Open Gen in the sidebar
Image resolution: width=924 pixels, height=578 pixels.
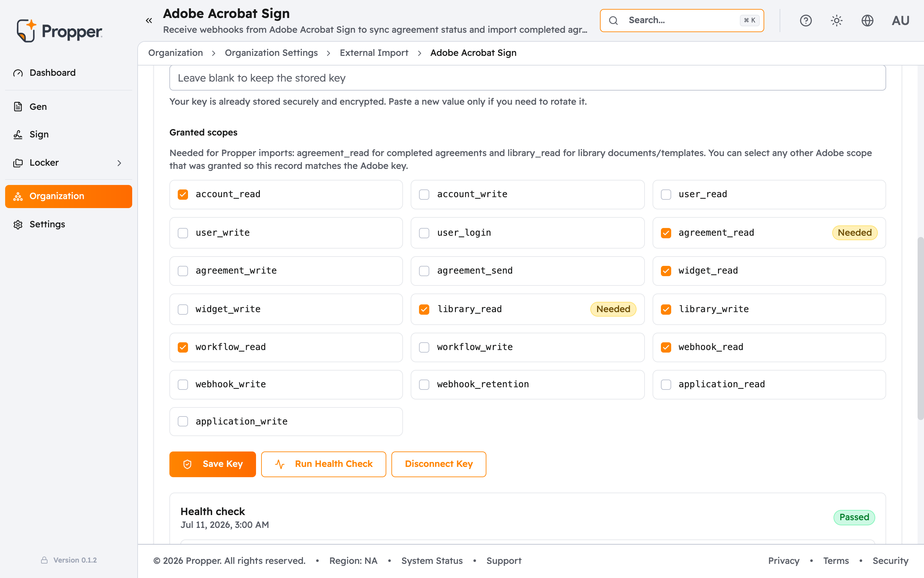click(x=69, y=107)
